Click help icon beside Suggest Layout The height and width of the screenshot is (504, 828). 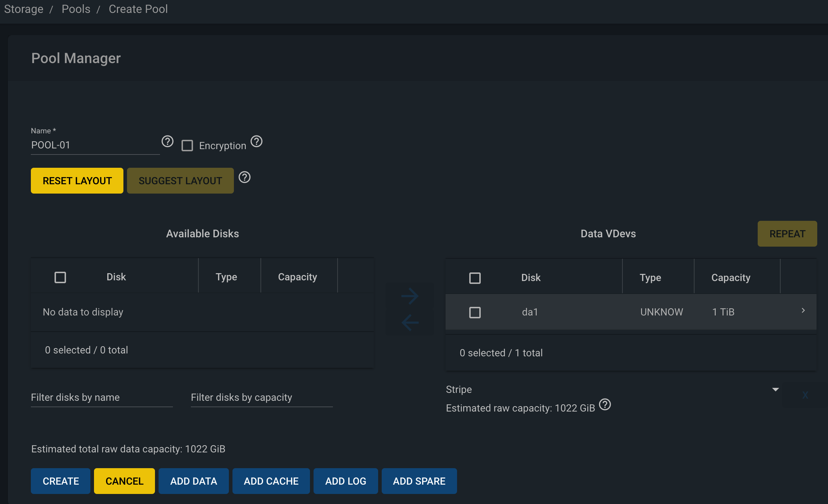245,177
